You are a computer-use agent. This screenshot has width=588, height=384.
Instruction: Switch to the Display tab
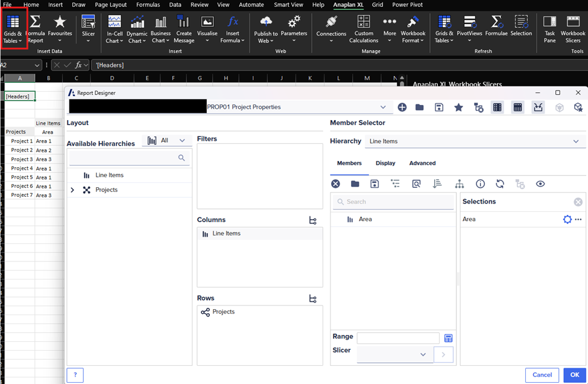pyautogui.click(x=385, y=163)
